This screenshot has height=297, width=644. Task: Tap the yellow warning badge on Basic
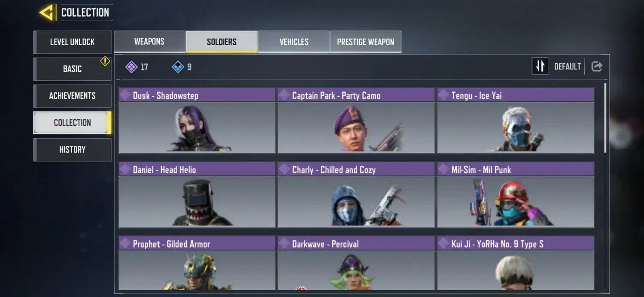click(105, 61)
